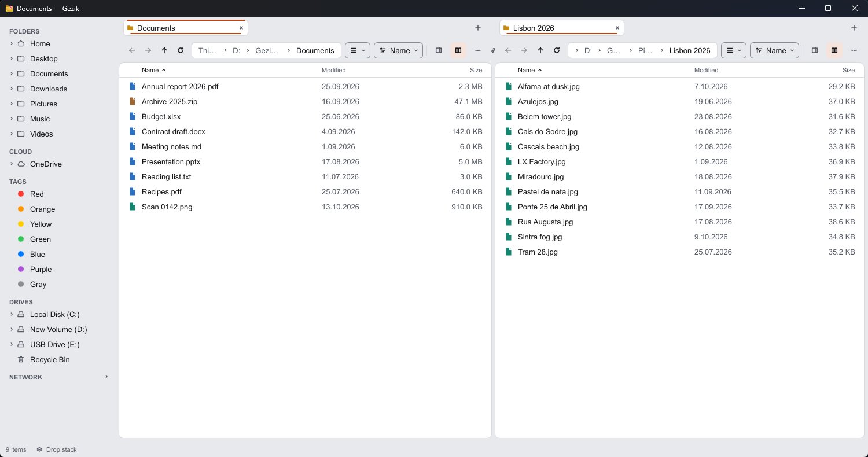
Task: Filter by the Purple tag
Action: click(x=41, y=269)
